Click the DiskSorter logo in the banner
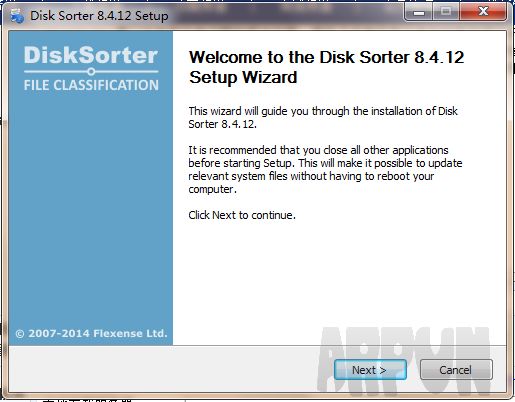The image size is (515, 402). coord(91,55)
